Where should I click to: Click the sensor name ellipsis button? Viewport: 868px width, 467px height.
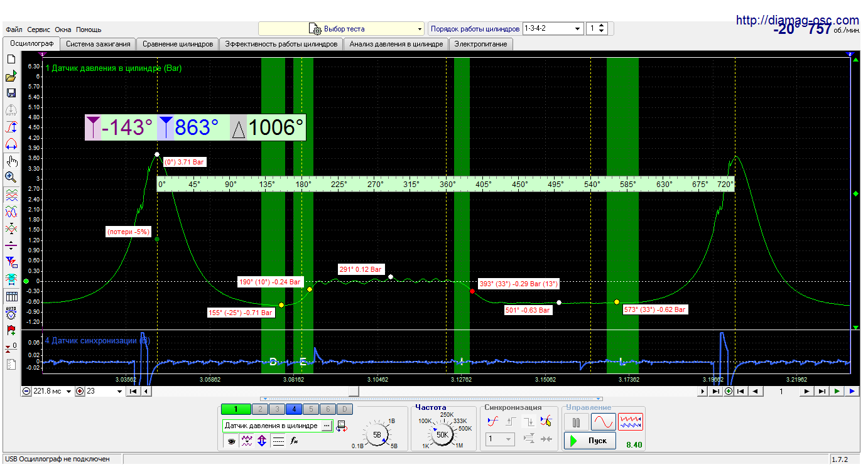[327, 426]
